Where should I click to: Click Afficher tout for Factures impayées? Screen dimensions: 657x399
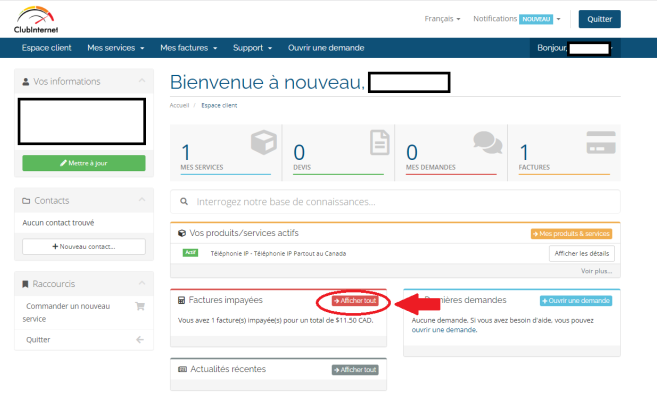pos(355,301)
